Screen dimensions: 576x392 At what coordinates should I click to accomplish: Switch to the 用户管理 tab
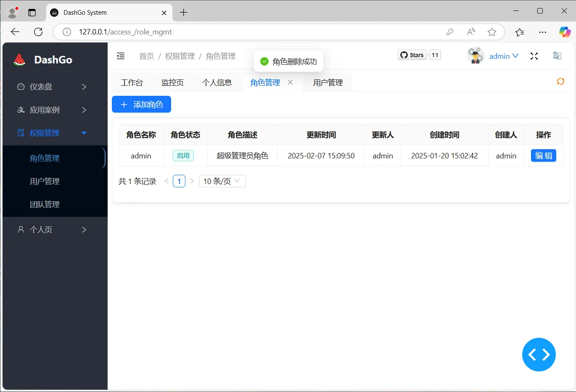(327, 82)
